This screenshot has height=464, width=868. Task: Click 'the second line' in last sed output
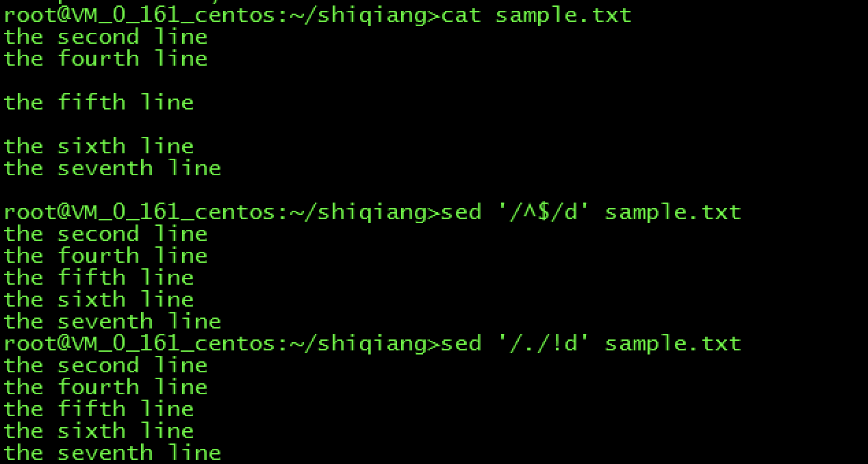(x=105, y=365)
